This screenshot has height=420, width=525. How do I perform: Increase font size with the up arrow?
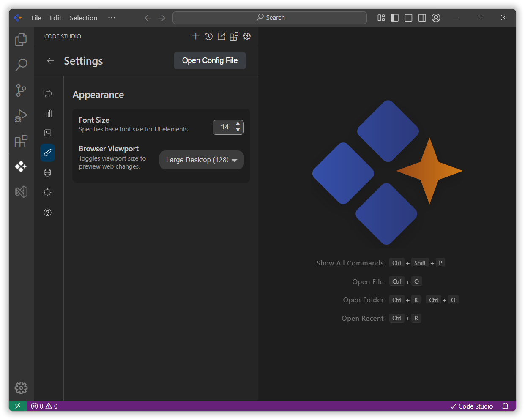click(x=238, y=124)
